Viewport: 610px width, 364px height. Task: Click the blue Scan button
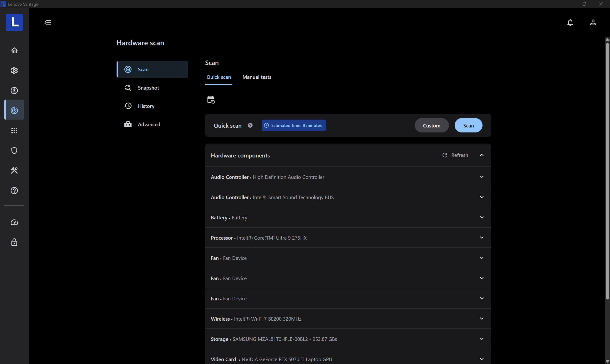(x=468, y=126)
